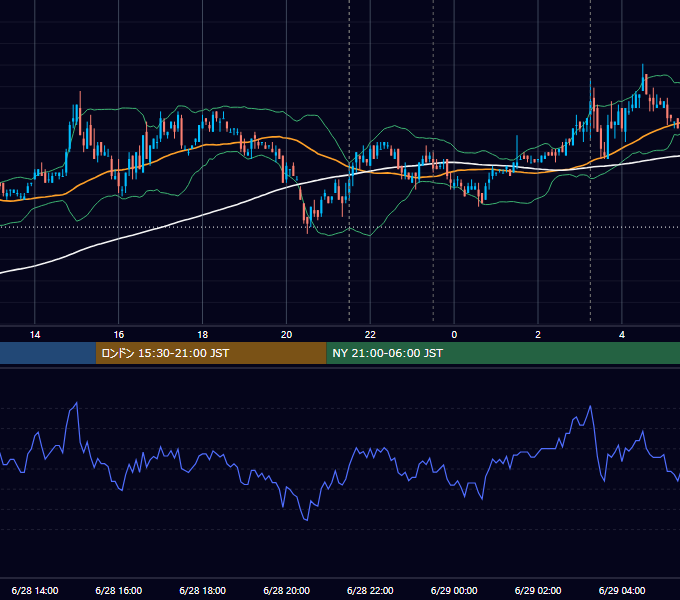
Task: Click the hour label 0 on time axis
Action: click(454, 335)
